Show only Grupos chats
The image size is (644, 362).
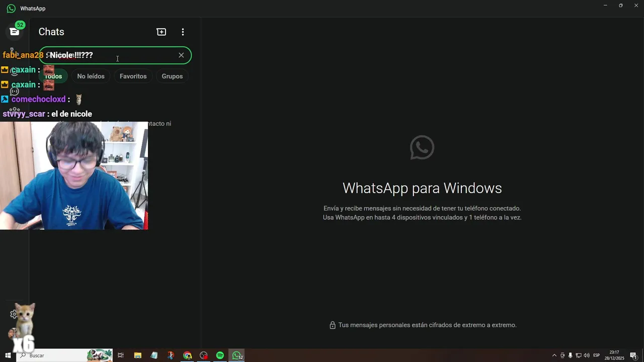coord(172,76)
